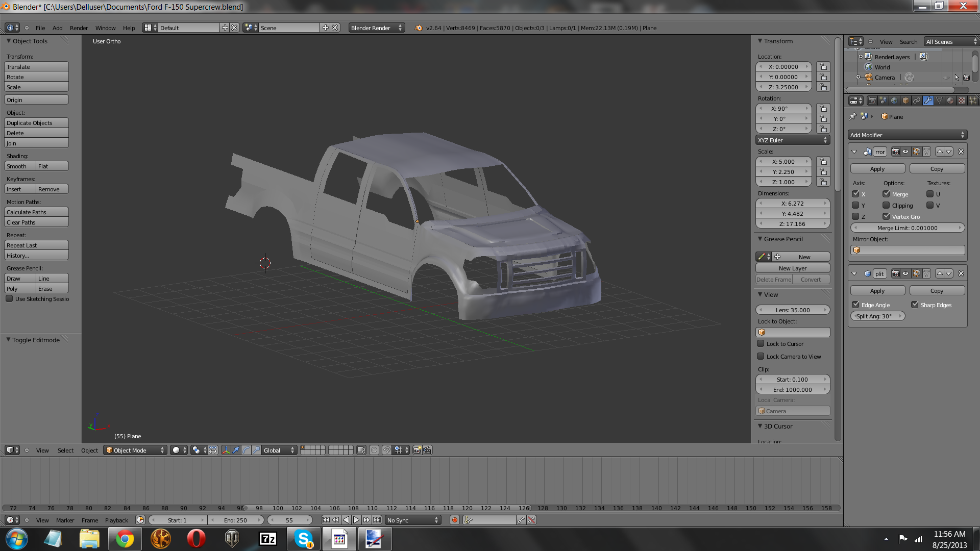Expand the Camera item in outliner

pyautogui.click(x=859, y=77)
